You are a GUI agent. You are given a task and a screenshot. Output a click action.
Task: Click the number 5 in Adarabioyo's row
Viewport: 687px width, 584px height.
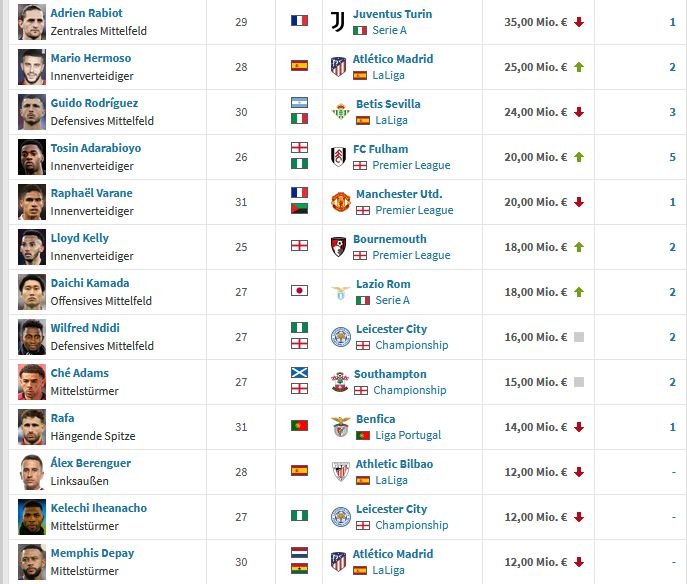[x=672, y=157]
